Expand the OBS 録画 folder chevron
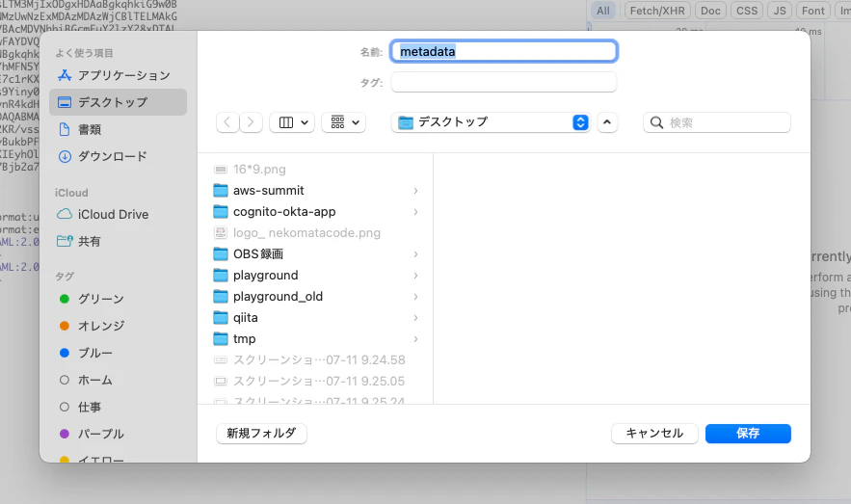Screen dimensions: 851x504 [x=415, y=253]
